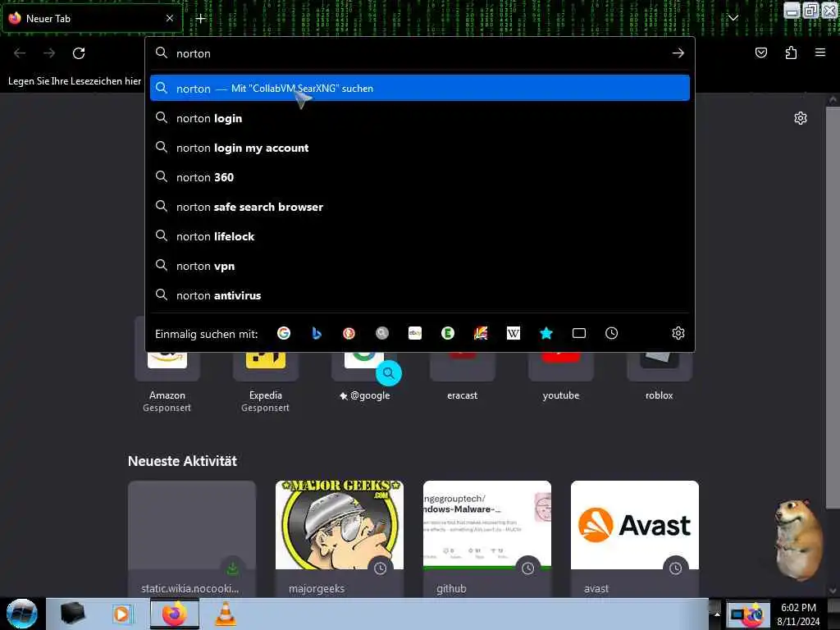List all tabs with the chevron button
The height and width of the screenshot is (630, 840).
pyautogui.click(x=733, y=18)
